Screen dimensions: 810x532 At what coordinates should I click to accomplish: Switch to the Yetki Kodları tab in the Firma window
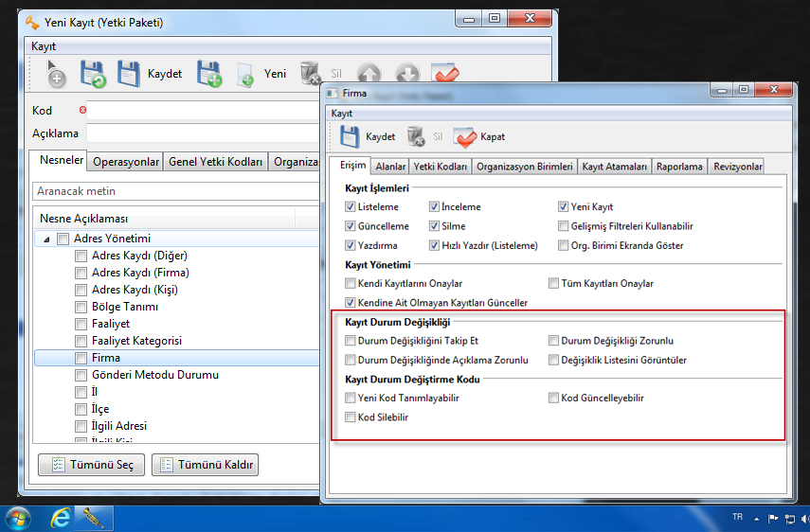pos(441,167)
